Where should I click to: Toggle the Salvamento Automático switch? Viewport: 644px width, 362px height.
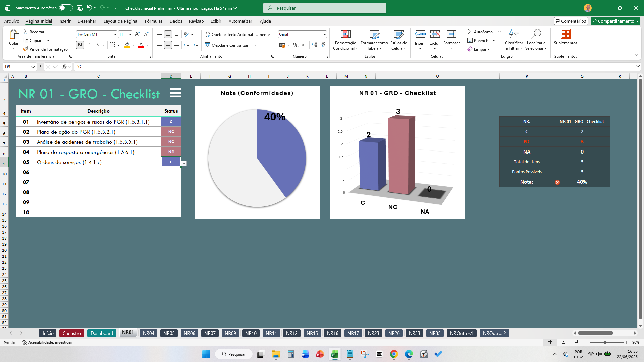coord(66,8)
